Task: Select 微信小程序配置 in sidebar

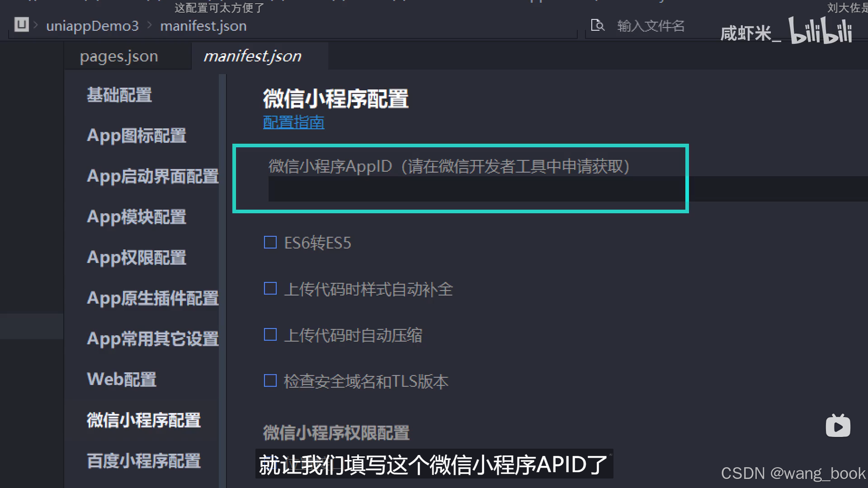Action: 144,420
